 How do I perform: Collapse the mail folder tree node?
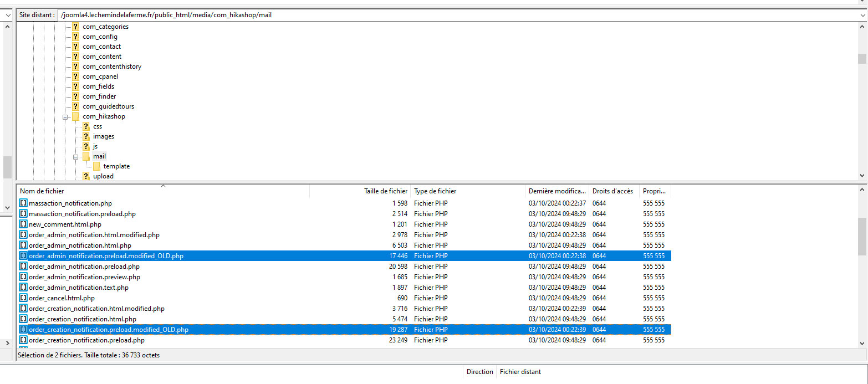coord(76,157)
